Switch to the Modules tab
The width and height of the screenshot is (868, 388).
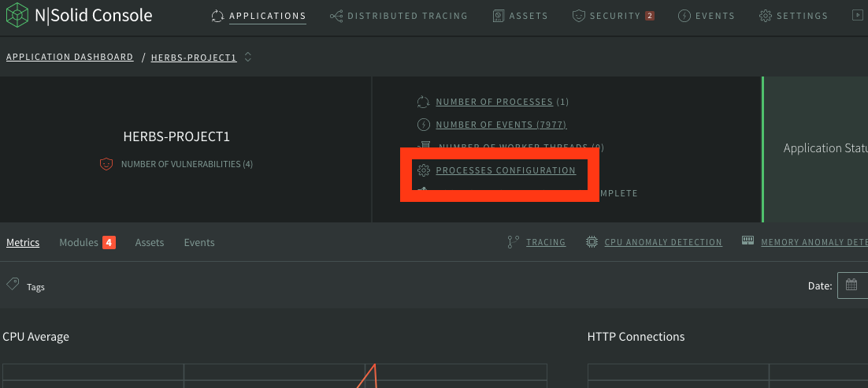coord(79,243)
